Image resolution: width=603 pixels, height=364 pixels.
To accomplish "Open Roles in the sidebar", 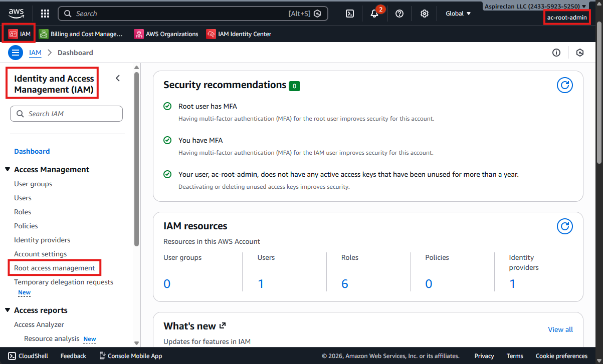I will point(23,212).
